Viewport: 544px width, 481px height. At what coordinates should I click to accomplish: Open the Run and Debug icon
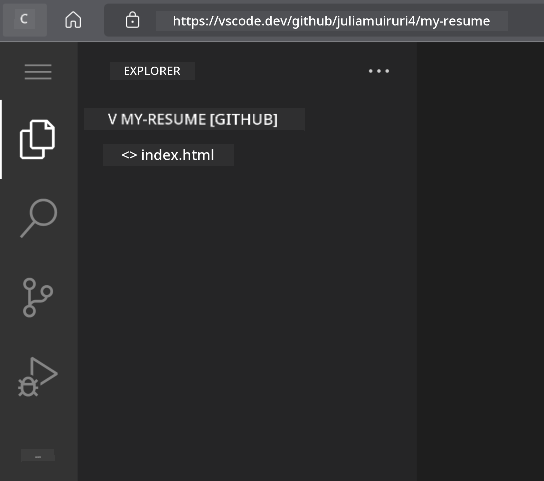[38, 377]
